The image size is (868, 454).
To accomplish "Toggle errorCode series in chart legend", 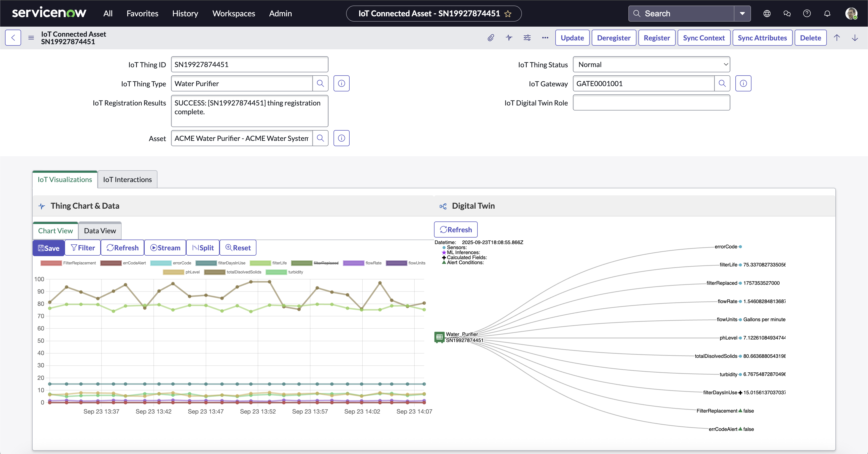I will coord(171,263).
